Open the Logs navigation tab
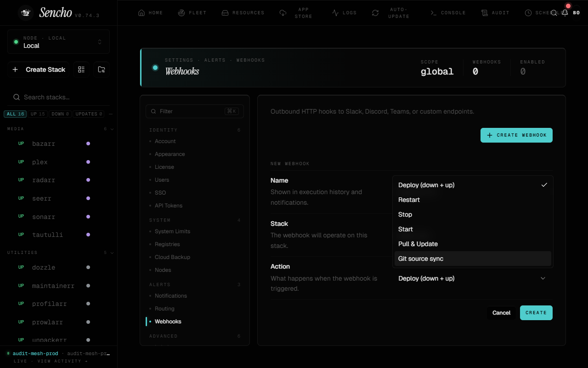This screenshot has width=588, height=368. point(344,13)
